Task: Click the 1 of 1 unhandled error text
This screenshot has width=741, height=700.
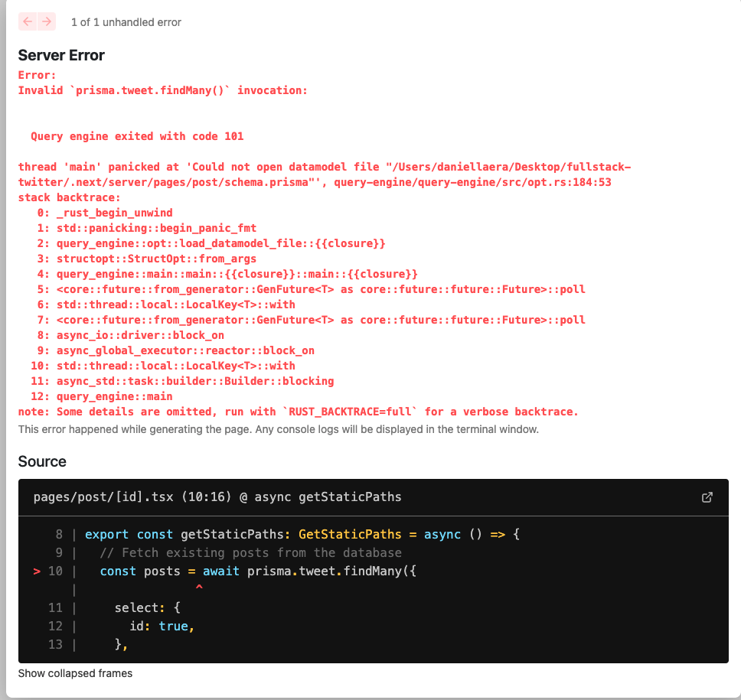Action: 126,22
